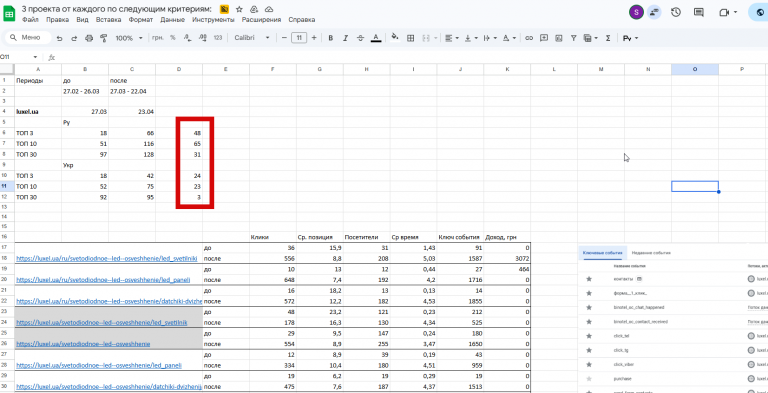Open the cell borders menu
The image size is (768, 393).
(x=410, y=38)
